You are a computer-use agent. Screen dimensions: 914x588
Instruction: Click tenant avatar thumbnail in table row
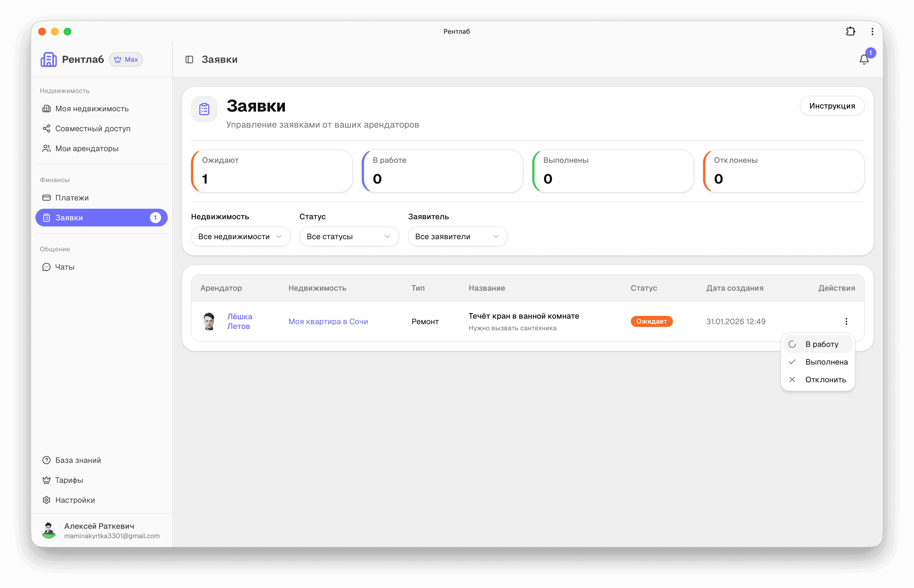point(209,321)
